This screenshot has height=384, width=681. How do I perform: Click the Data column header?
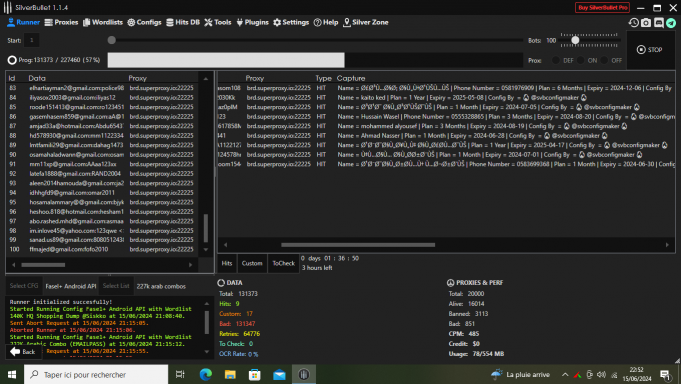pyautogui.click(x=37, y=78)
